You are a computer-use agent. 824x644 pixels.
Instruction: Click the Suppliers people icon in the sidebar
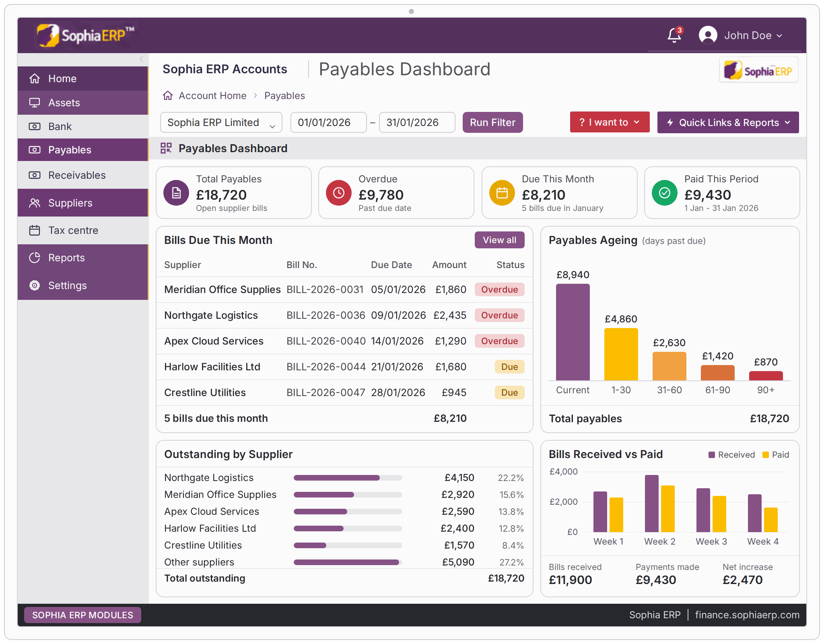point(35,203)
